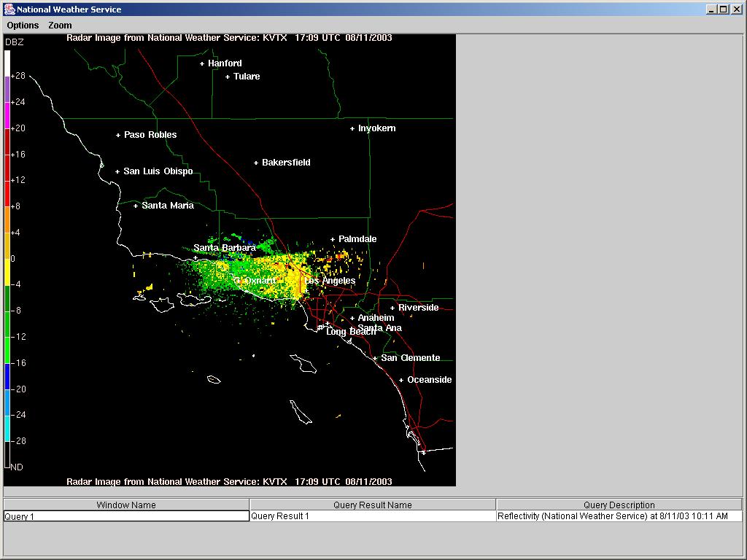Click the Bakersfield city label
This screenshot has height=560, width=747.
point(286,163)
